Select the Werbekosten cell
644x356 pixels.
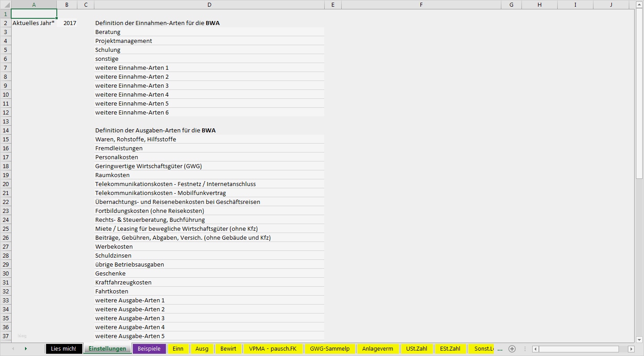click(209, 246)
